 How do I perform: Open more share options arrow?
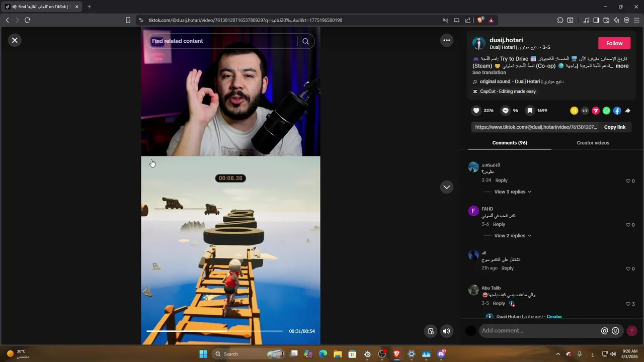(627, 111)
